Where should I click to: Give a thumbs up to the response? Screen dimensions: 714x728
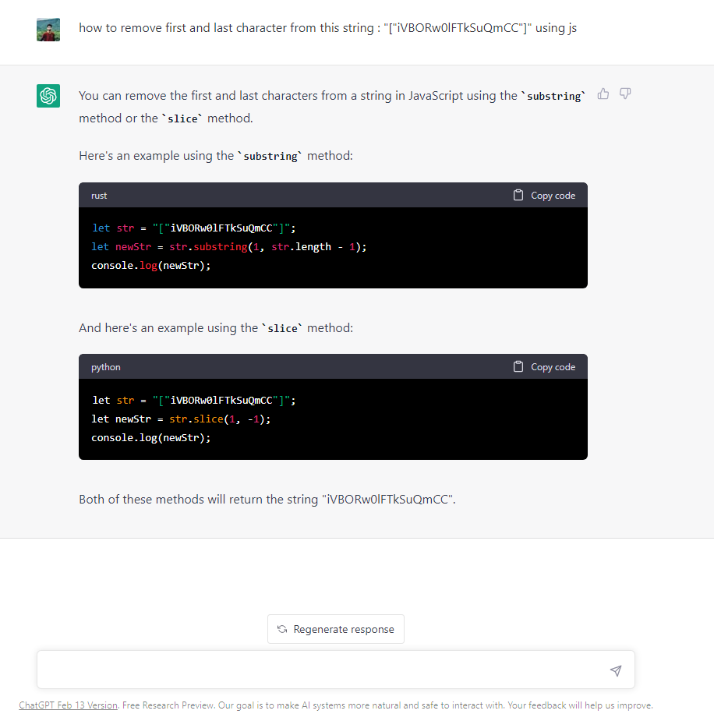tap(603, 94)
